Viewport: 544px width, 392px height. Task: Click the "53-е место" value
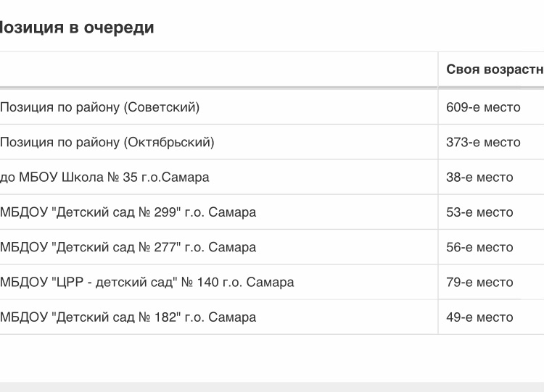479,212
